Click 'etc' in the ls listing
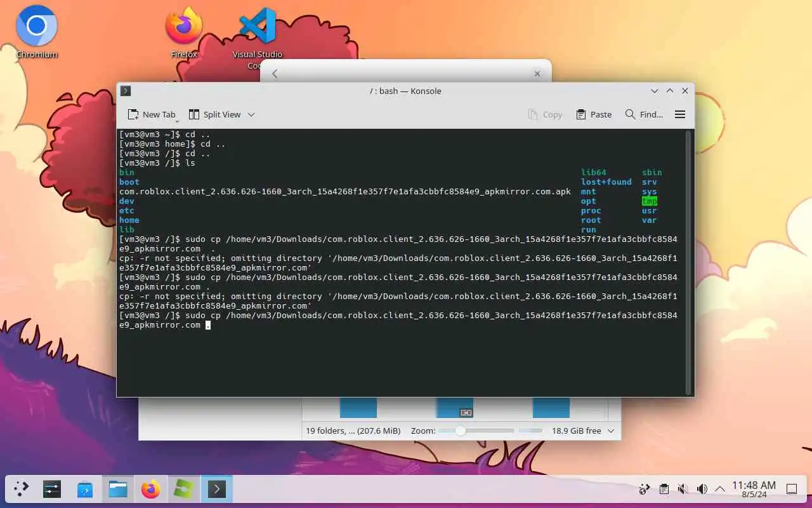812x508 pixels. [x=126, y=211]
